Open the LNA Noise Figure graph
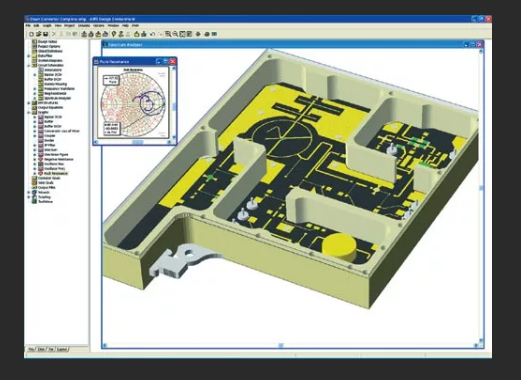Screen dimensions: 521x380 coord(56,155)
